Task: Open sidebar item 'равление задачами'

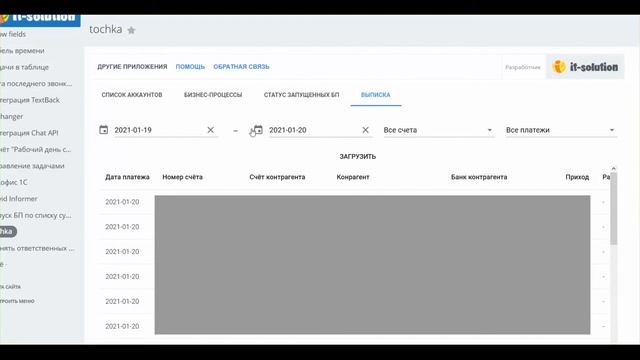Action: pos(32,166)
